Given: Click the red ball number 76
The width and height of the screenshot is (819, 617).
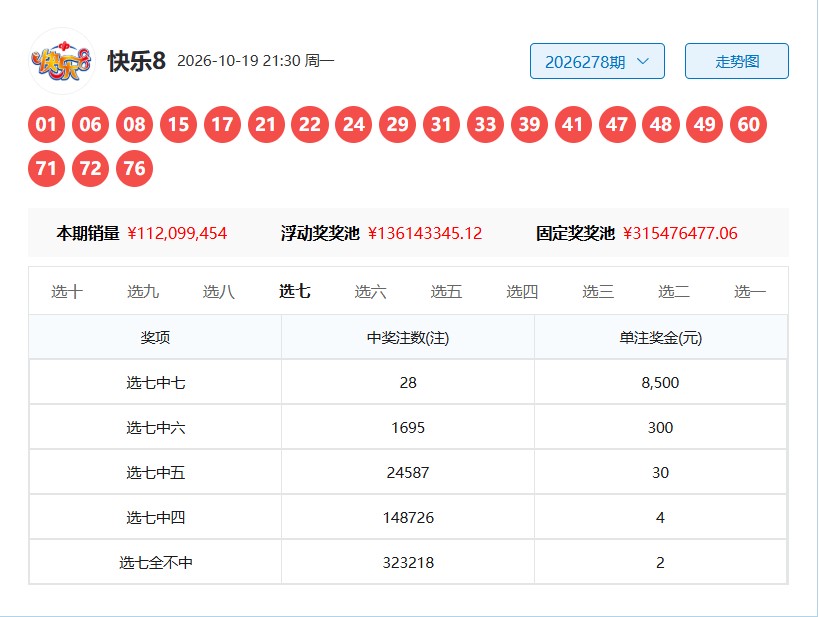Looking at the screenshot, I should (x=134, y=168).
